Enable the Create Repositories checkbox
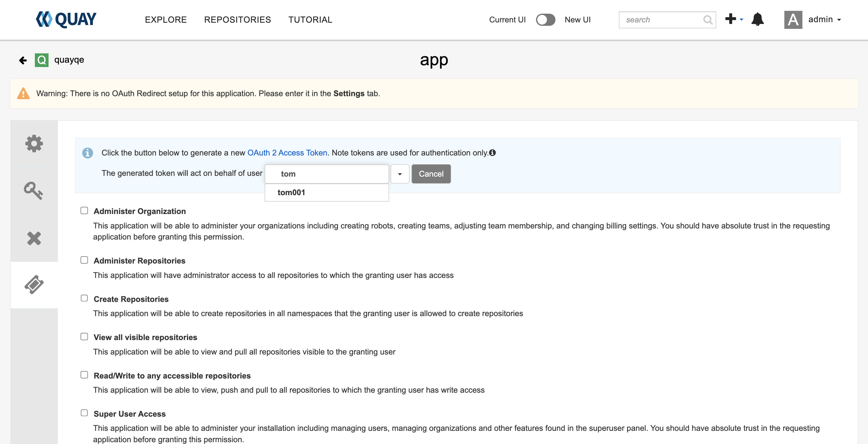 (84, 298)
